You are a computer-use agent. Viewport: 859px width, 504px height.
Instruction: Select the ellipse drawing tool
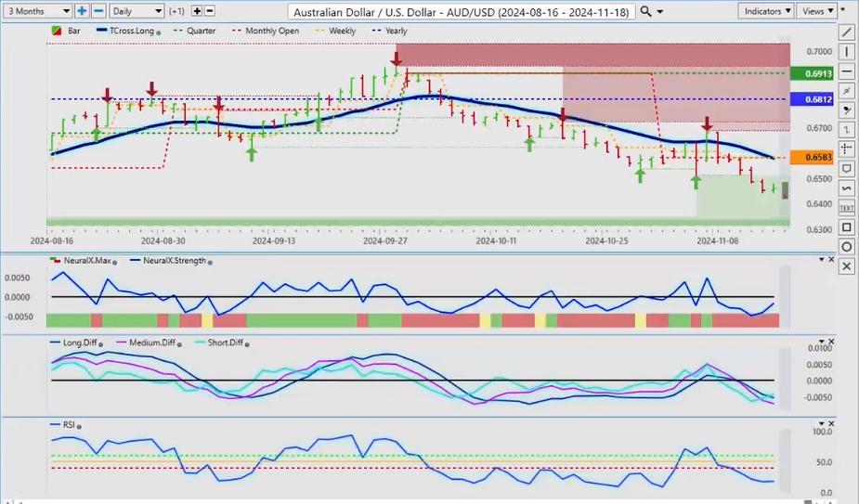[x=846, y=247]
